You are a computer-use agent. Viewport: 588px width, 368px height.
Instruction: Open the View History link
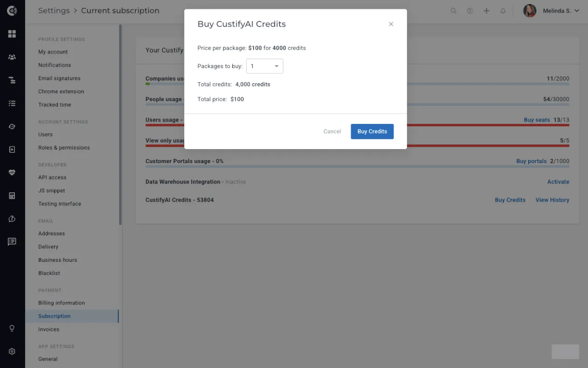pos(552,200)
